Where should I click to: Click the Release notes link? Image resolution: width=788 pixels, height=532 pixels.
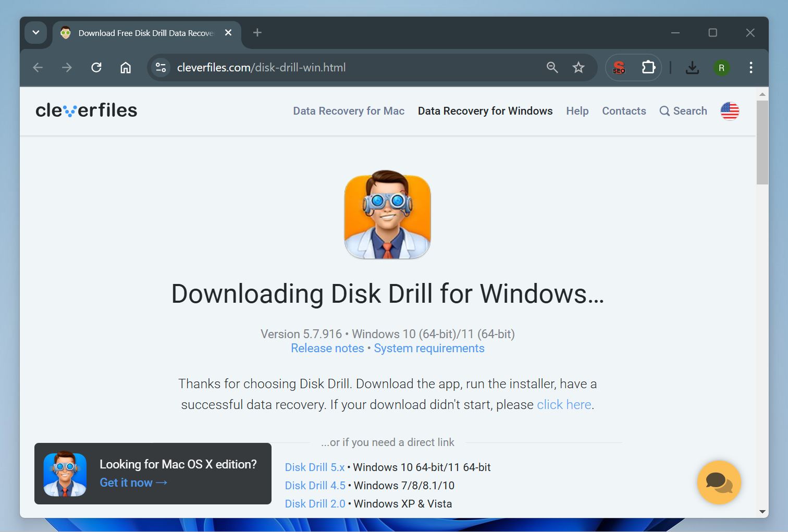327,348
